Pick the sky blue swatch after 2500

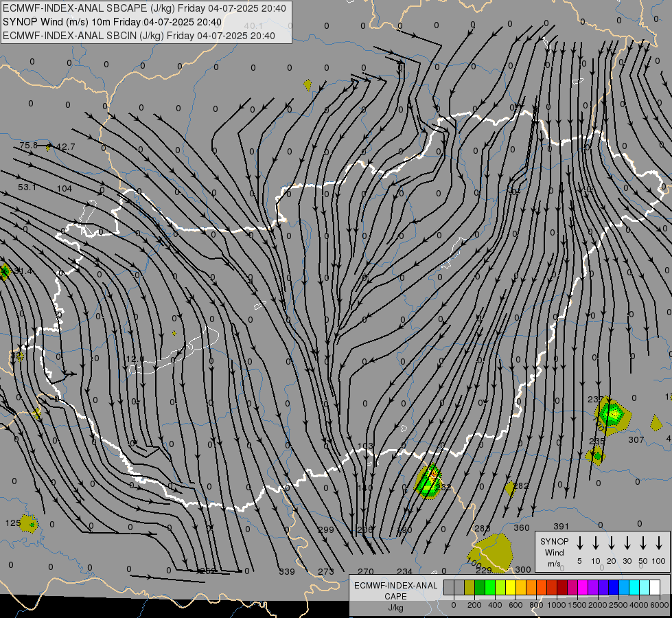tap(623, 588)
